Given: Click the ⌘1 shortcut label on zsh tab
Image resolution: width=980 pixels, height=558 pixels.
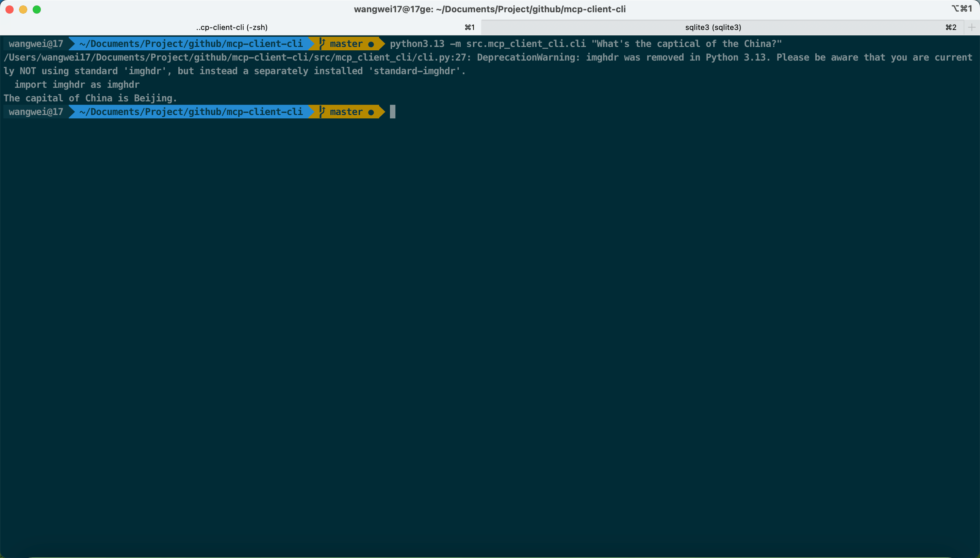Looking at the screenshot, I should coord(470,27).
